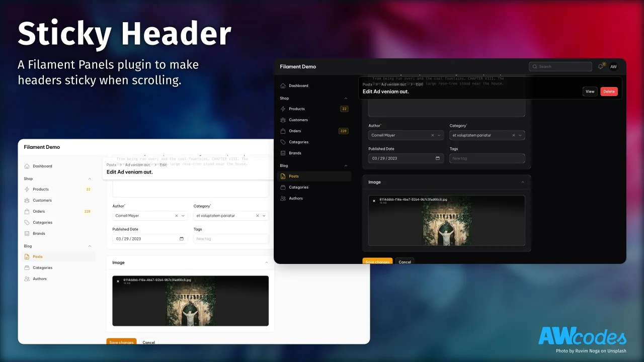
Task: Click the red Delete button
Action: pyautogui.click(x=609, y=92)
